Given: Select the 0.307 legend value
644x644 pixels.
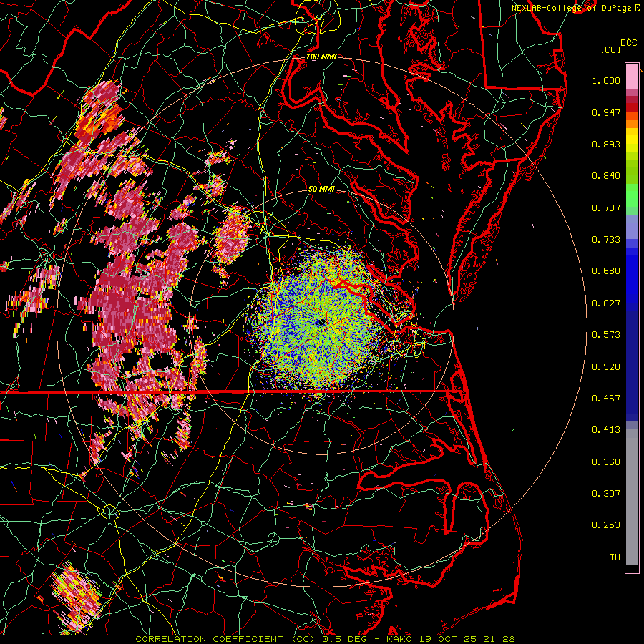Looking at the screenshot, I should pyautogui.click(x=606, y=494).
